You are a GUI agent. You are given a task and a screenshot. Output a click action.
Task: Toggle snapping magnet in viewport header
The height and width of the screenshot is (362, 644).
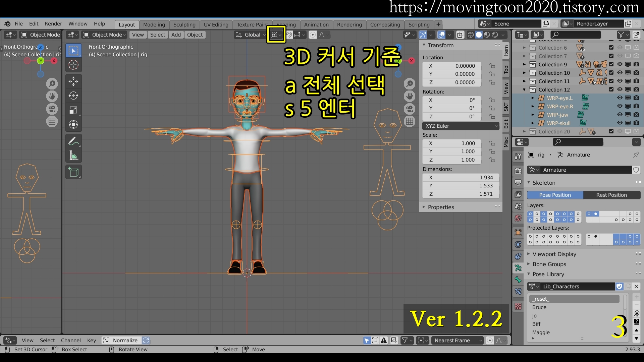(x=289, y=35)
